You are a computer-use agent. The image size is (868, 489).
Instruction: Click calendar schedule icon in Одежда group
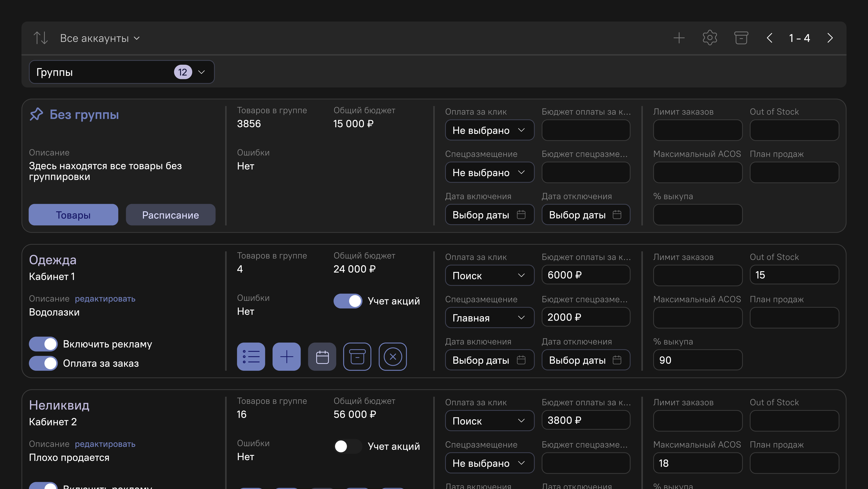tap(322, 357)
